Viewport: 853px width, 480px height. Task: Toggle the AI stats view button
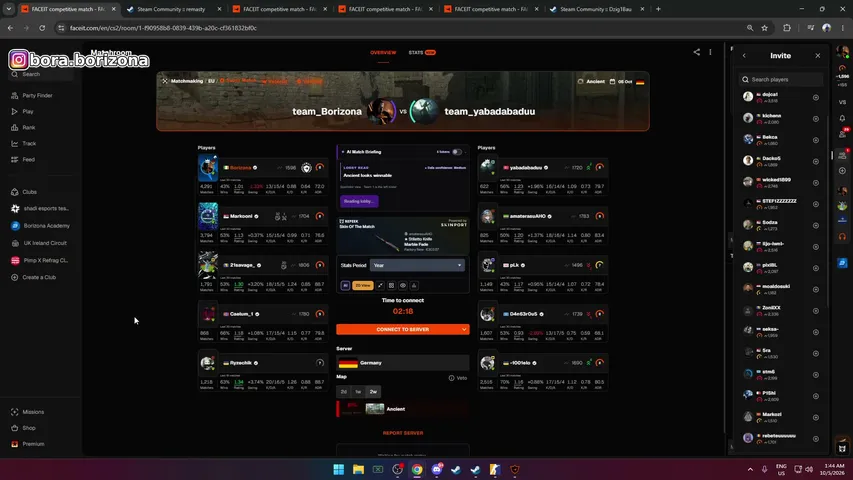(x=345, y=285)
